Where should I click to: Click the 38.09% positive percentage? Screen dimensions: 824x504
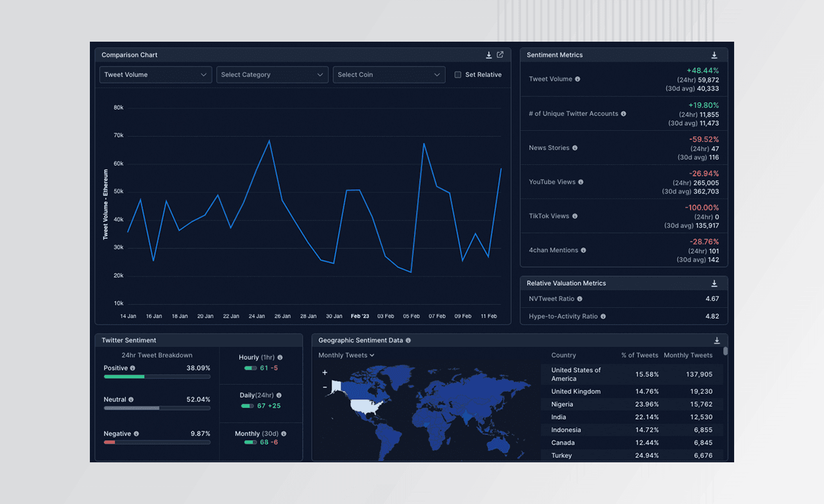[198, 368]
